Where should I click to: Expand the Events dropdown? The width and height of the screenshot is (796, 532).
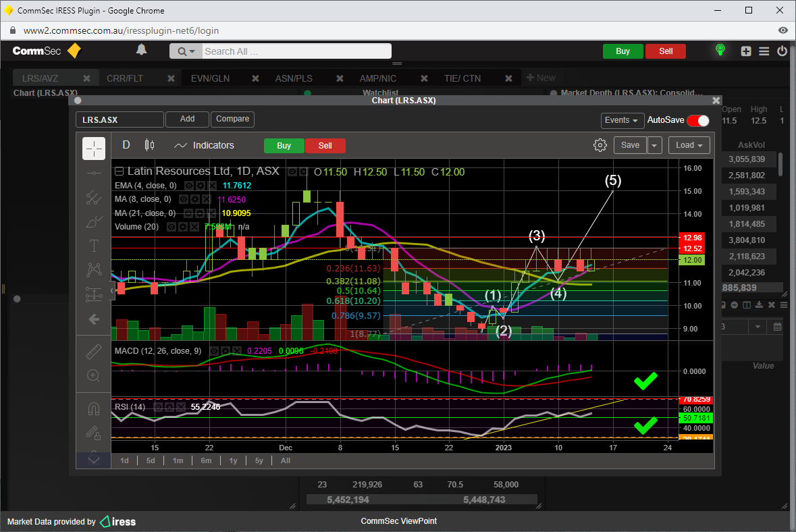tap(621, 120)
